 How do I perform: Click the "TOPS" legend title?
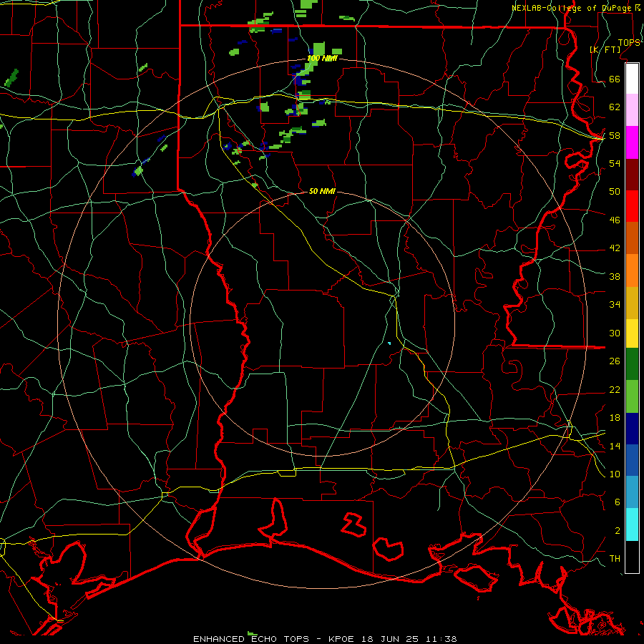click(x=629, y=43)
